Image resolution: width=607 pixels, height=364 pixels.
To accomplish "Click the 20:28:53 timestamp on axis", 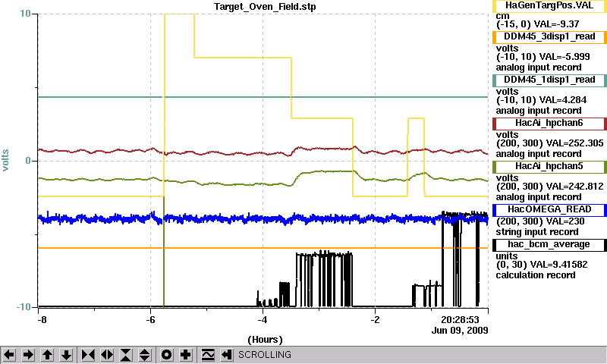I will click(x=460, y=320).
